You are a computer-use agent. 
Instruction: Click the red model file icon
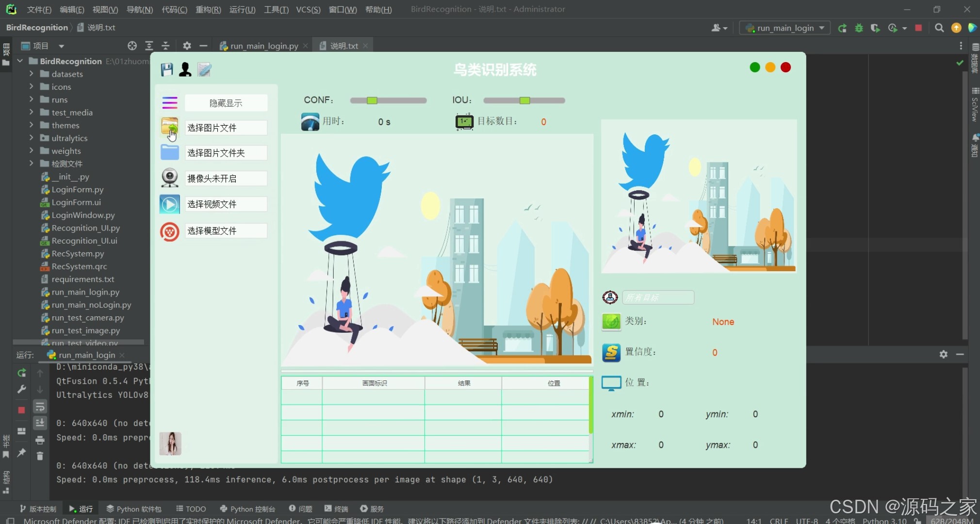coord(170,231)
